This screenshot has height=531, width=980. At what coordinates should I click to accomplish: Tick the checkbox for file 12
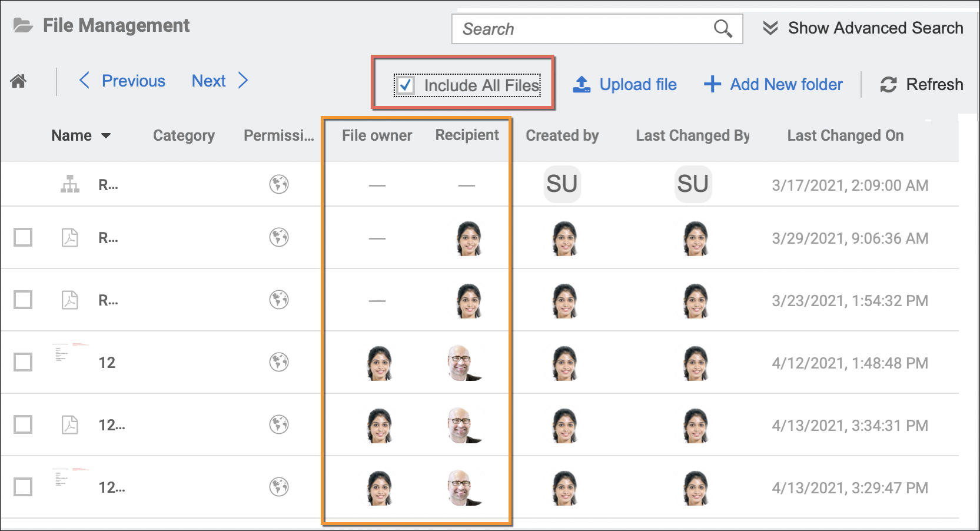(x=23, y=362)
